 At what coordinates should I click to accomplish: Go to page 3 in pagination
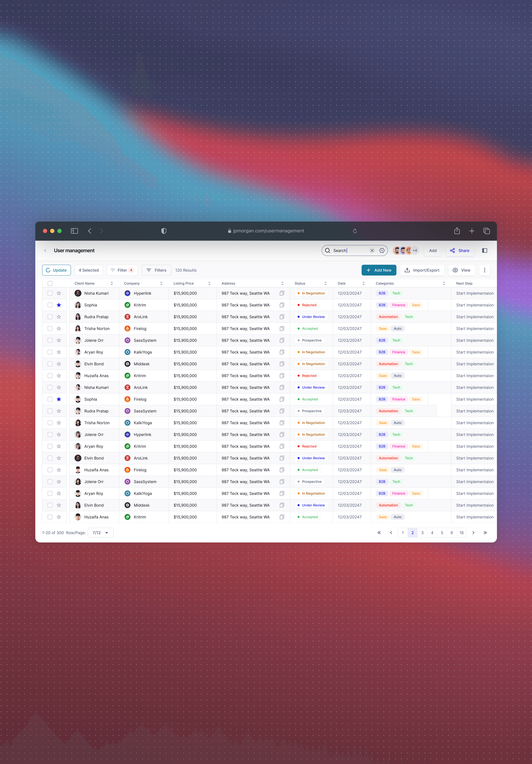[422, 533]
